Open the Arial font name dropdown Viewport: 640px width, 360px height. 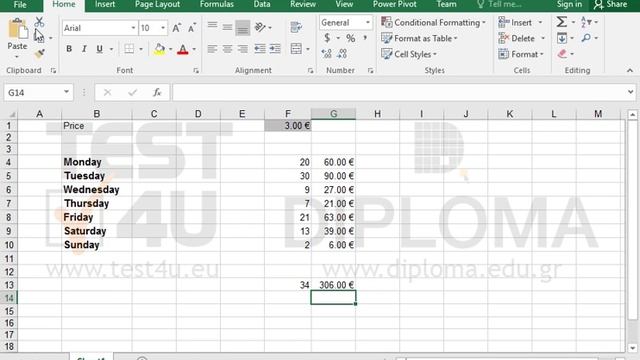pos(133,28)
